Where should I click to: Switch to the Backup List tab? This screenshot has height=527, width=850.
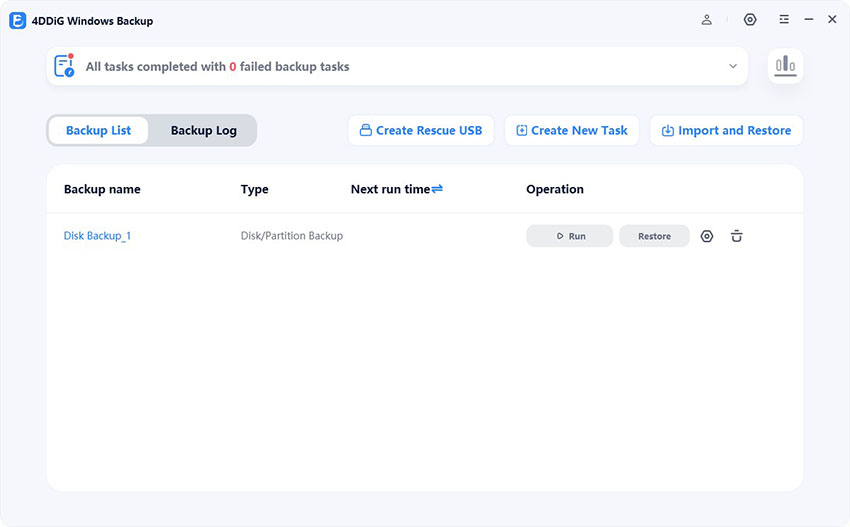(98, 130)
